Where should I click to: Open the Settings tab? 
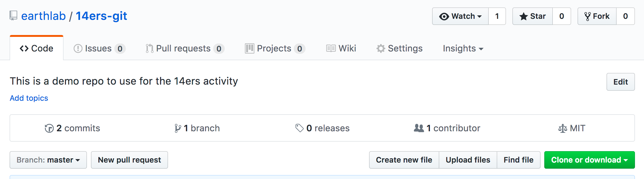(399, 48)
